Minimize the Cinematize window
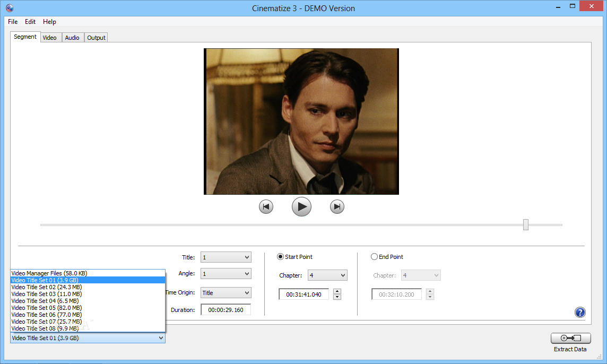Viewport: 607px width, 364px height. pos(558,6)
